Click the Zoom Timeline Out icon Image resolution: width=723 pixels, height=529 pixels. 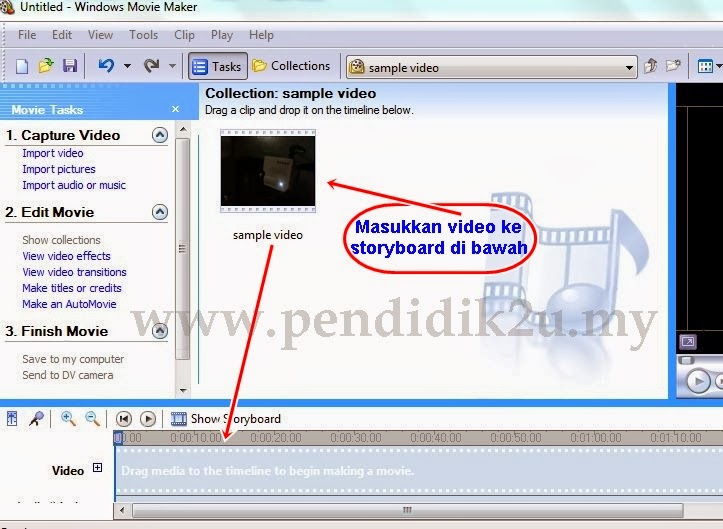[x=92, y=419]
